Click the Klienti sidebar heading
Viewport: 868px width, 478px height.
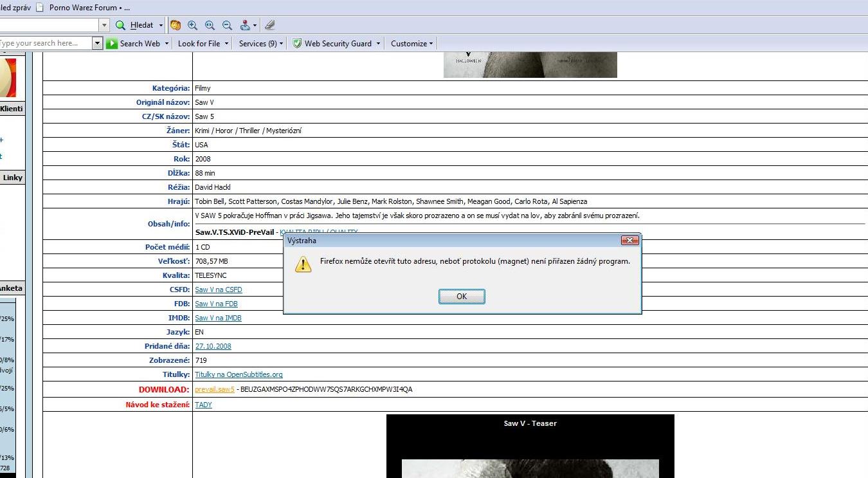12,109
